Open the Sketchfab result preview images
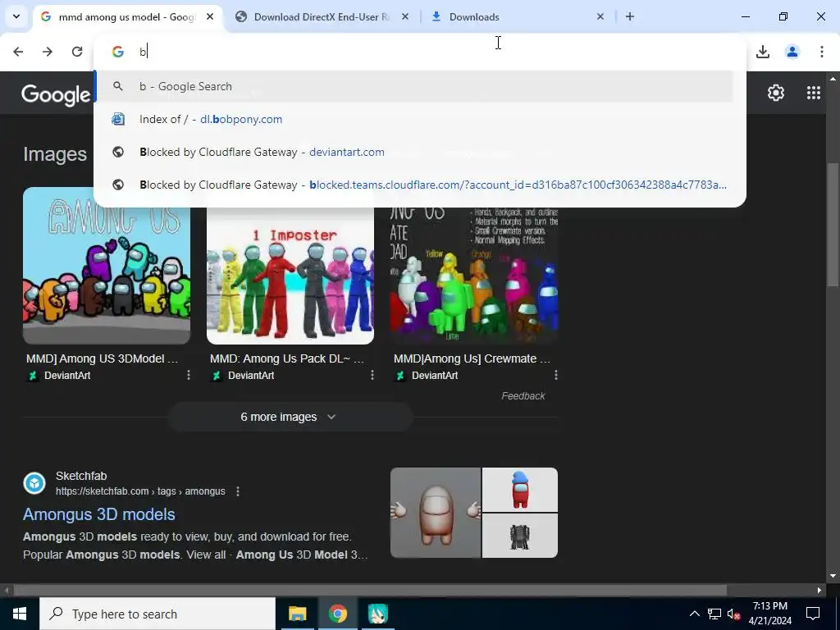This screenshot has width=840, height=630. tap(473, 513)
